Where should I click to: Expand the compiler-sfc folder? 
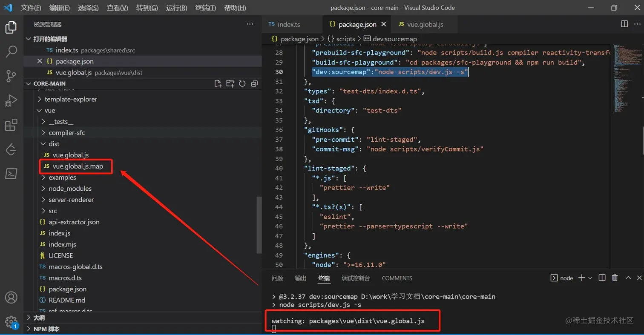[x=143, y=132]
